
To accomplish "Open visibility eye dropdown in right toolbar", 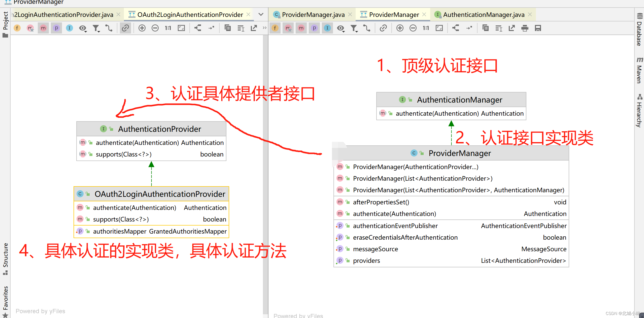I will pyautogui.click(x=341, y=28).
